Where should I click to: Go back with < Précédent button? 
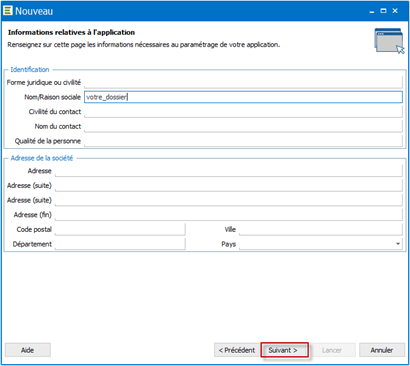pyautogui.click(x=237, y=350)
